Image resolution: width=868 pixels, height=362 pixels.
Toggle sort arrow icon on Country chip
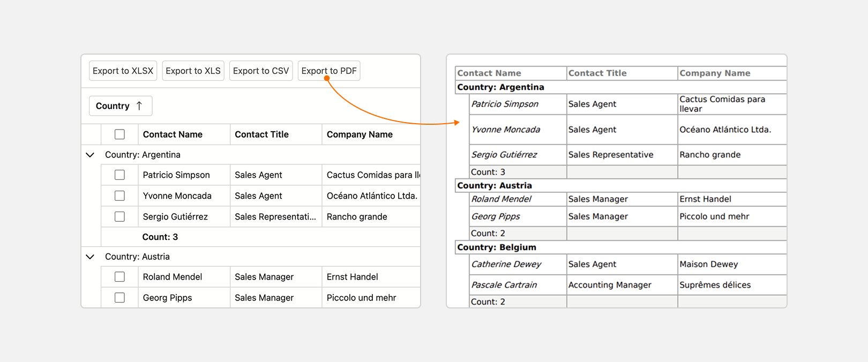tap(139, 106)
